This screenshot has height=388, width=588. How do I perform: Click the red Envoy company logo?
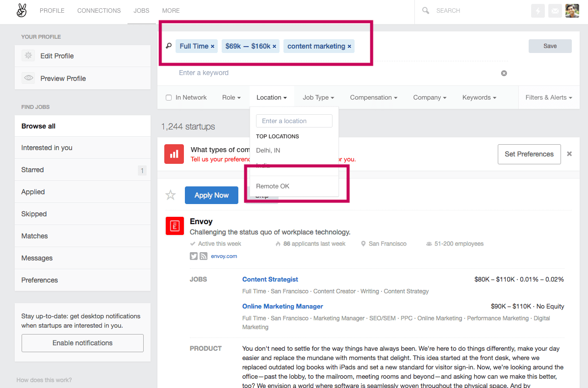click(x=175, y=226)
